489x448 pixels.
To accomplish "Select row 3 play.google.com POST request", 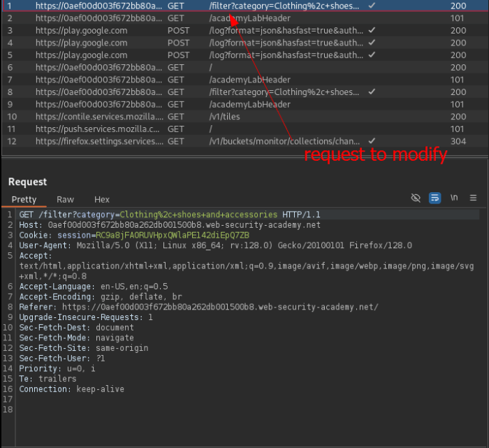I will [x=245, y=30].
